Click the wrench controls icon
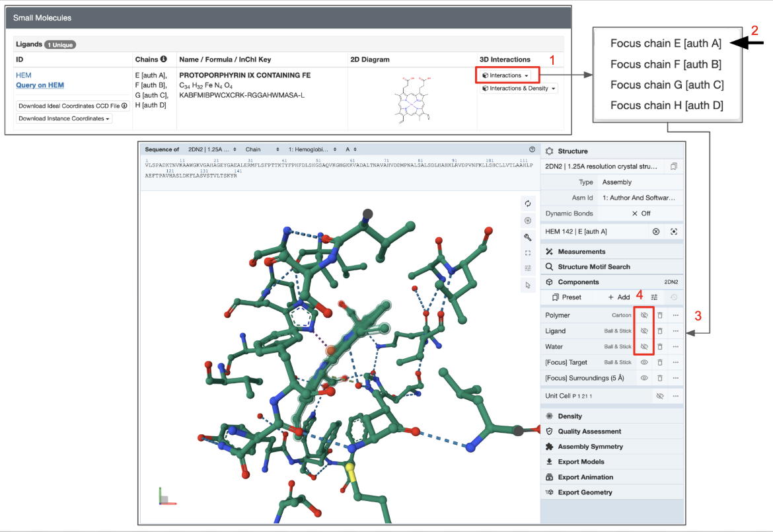Image resolution: width=773 pixels, height=532 pixels. tap(527, 237)
